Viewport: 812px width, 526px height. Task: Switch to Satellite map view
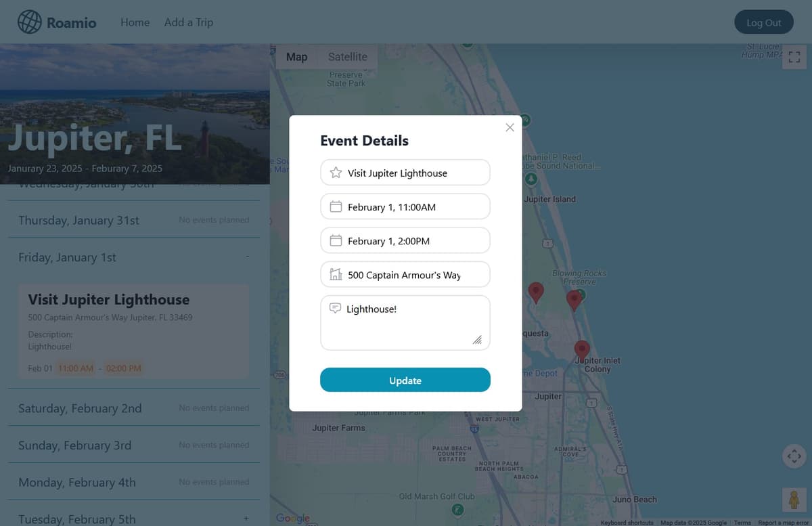click(347, 57)
